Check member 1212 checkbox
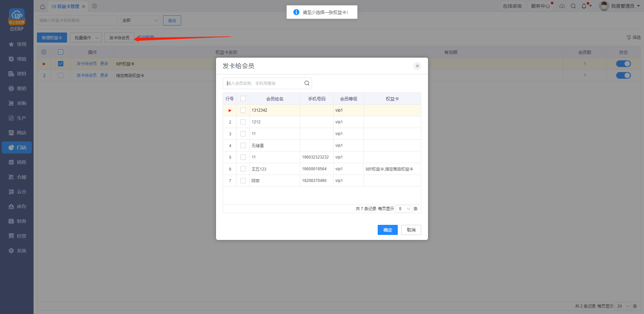 tap(243, 122)
